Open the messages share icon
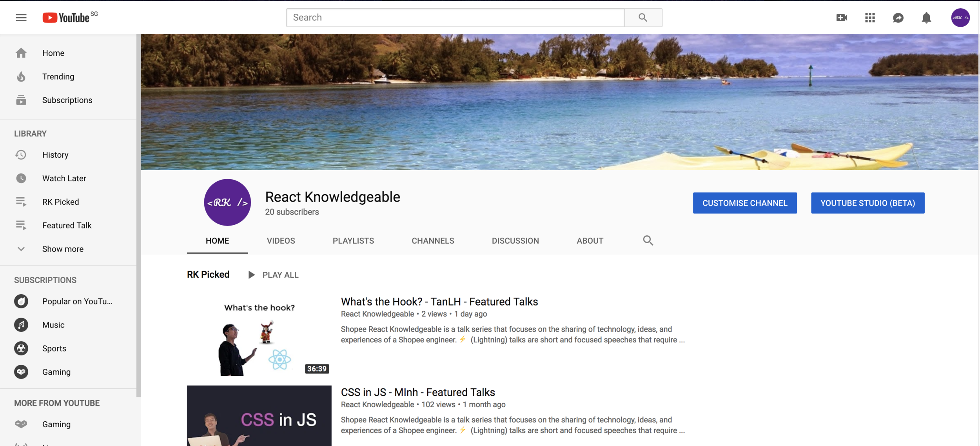 tap(898, 18)
